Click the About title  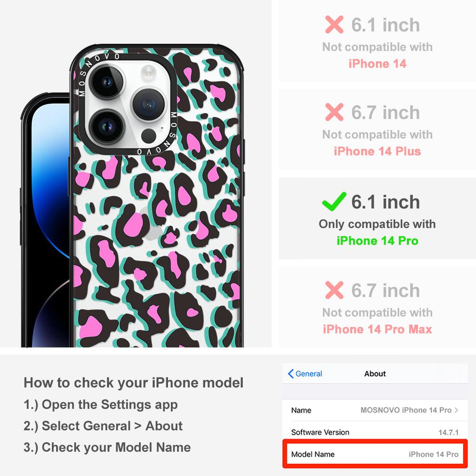(375, 374)
